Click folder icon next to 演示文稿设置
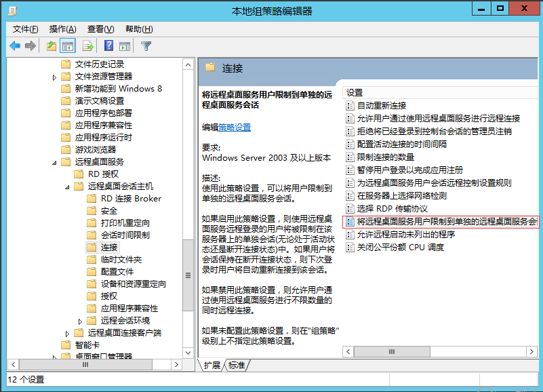This screenshot has width=543, height=392. click(66, 101)
